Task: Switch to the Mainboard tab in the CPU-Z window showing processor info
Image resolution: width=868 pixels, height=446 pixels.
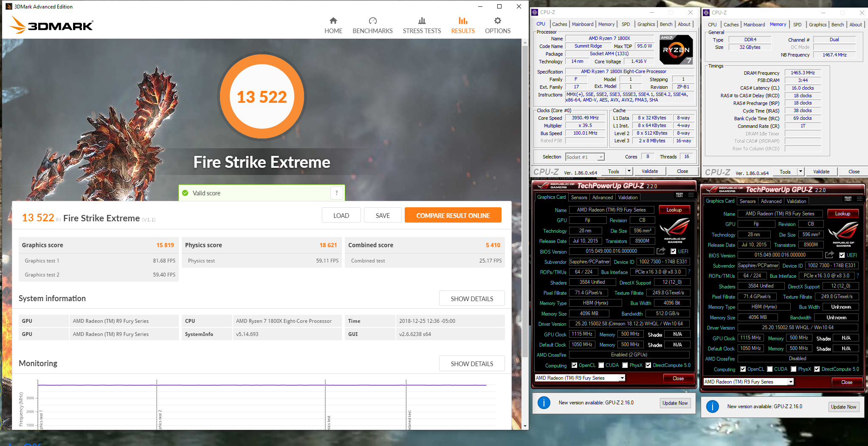Action: pos(582,24)
